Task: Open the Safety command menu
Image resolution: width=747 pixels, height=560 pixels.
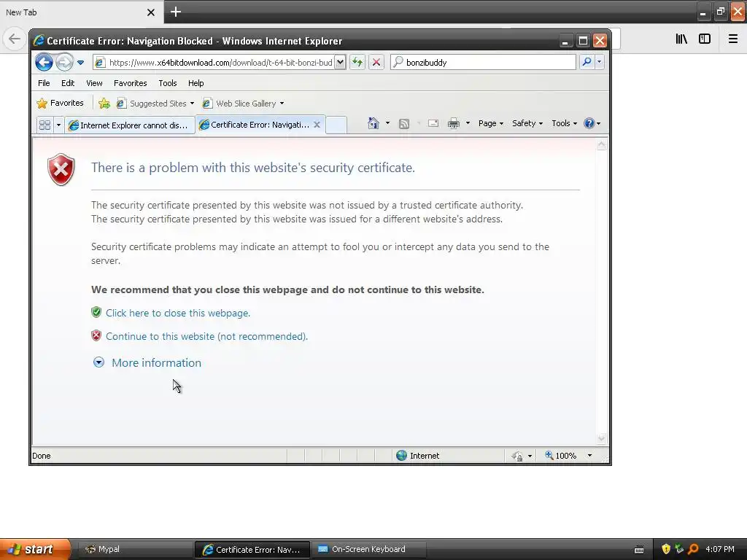Action: pyautogui.click(x=527, y=123)
